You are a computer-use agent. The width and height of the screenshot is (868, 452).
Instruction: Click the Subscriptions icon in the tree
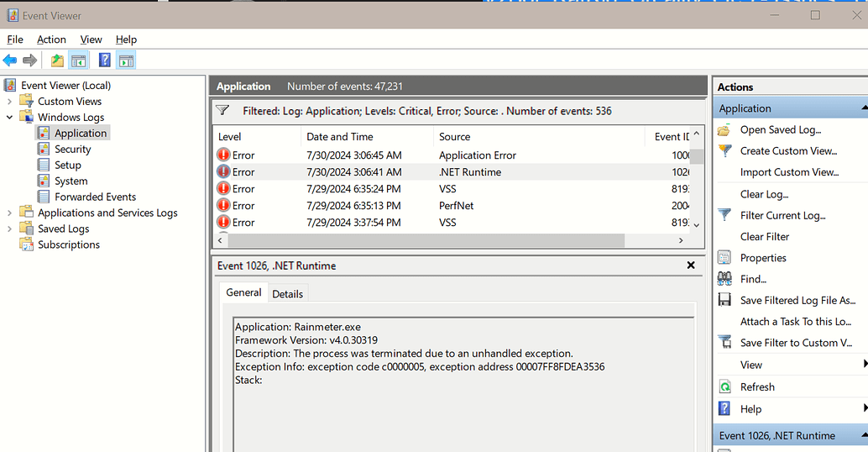[x=26, y=244]
